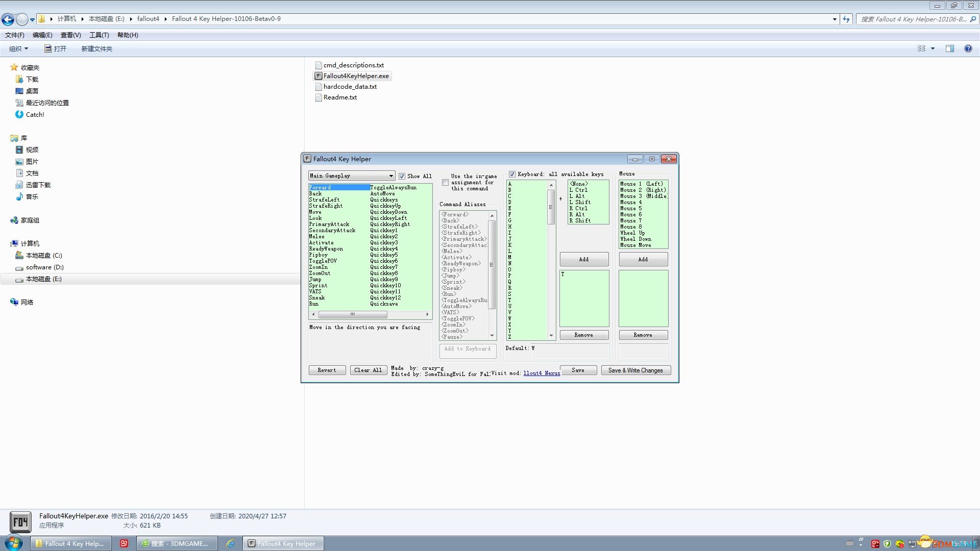
Task: Open the Catch! favorites icon
Action: click(19, 114)
